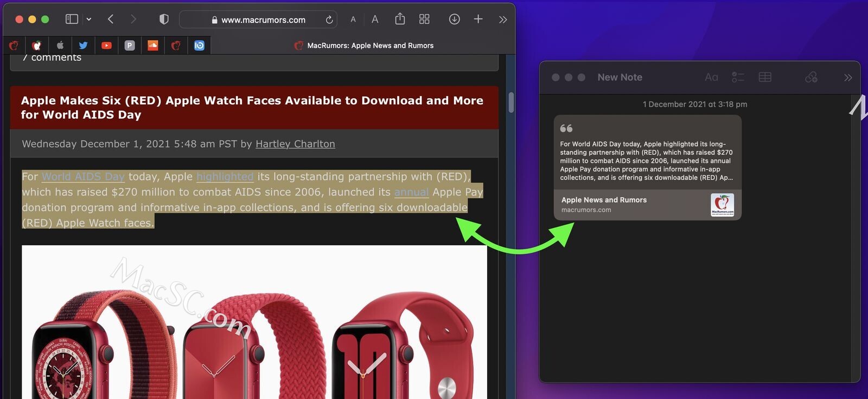Follow the World AIDS Day link
868x399 pixels.
pos(83,176)
